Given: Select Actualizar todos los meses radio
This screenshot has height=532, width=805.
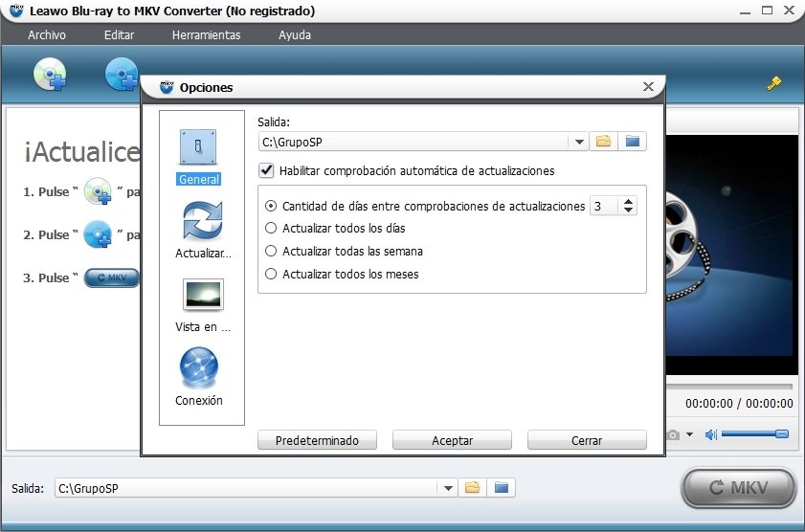Looking at the screenshot, I should click(x=271, y=274).
